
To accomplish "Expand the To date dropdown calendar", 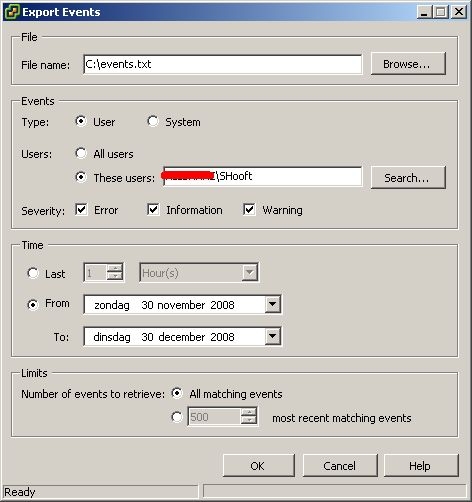I will 273,336.
